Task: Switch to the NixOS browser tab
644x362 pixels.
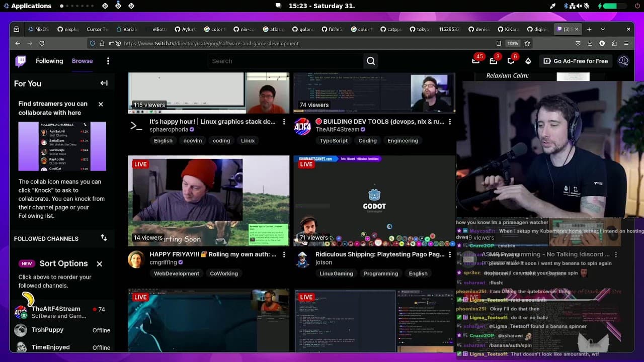Action: [x=38, y=29]
